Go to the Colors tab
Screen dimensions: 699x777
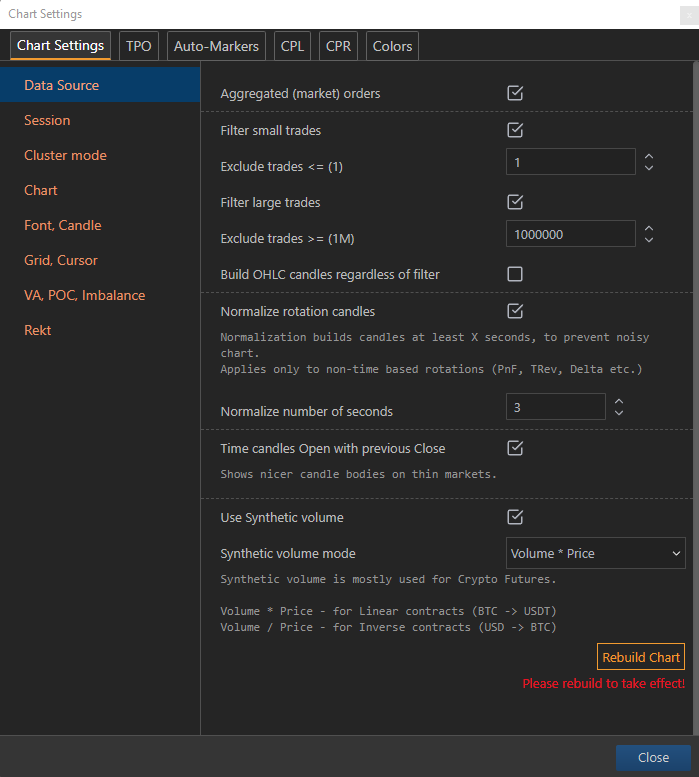(x=392, y=46)
